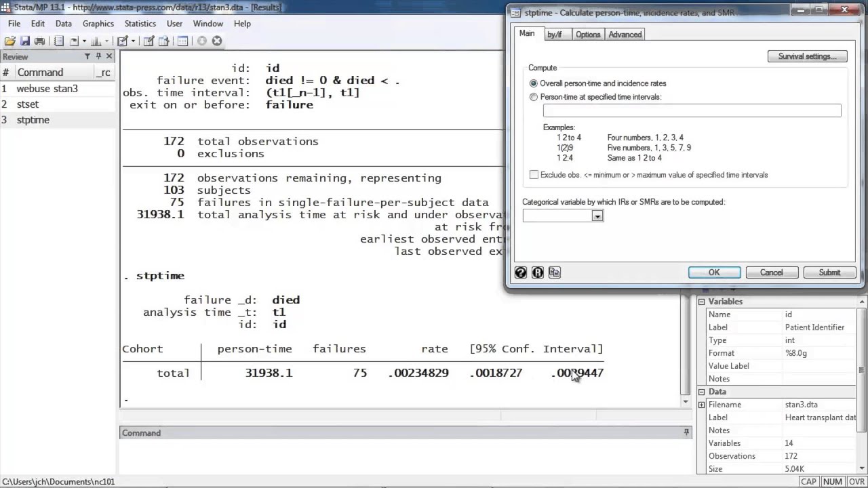This screenshot has width=868, height=488.
Task: Click the Survival settings button
Action: [808, 56]
